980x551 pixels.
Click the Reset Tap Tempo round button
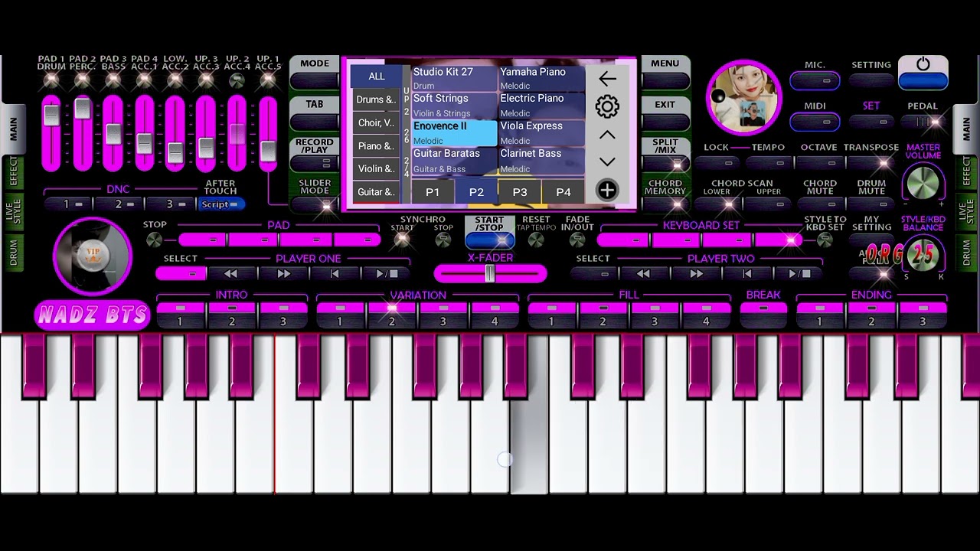(536, 240)
